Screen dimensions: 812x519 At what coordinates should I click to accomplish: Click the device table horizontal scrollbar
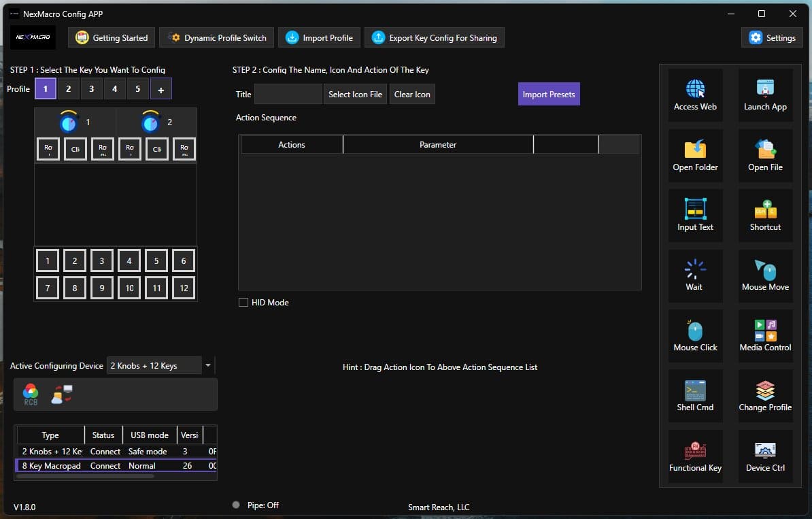click(x=86, y=476)
